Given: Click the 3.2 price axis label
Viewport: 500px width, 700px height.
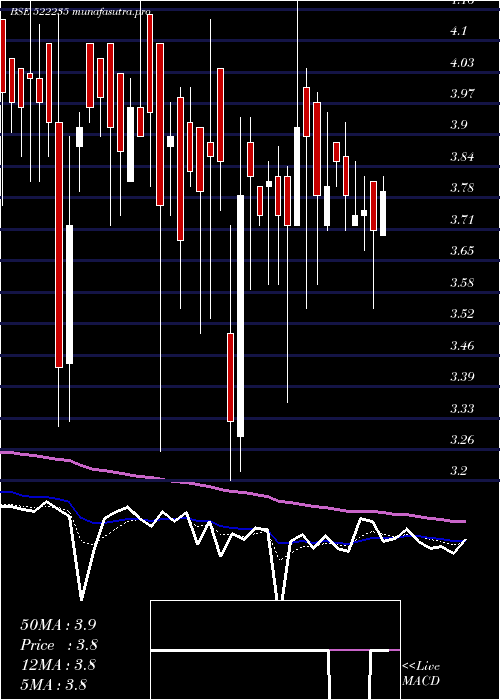Looking at the screenshot, I should pos(458,471).
